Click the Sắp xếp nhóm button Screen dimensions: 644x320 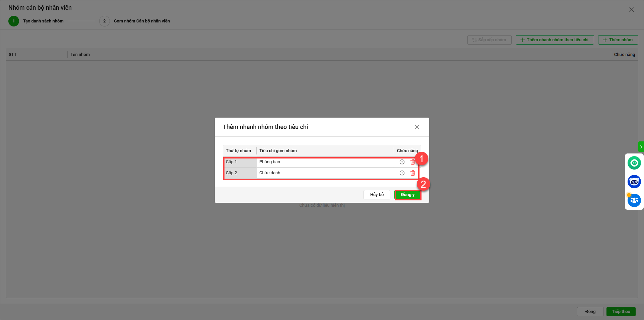(489, 40)
